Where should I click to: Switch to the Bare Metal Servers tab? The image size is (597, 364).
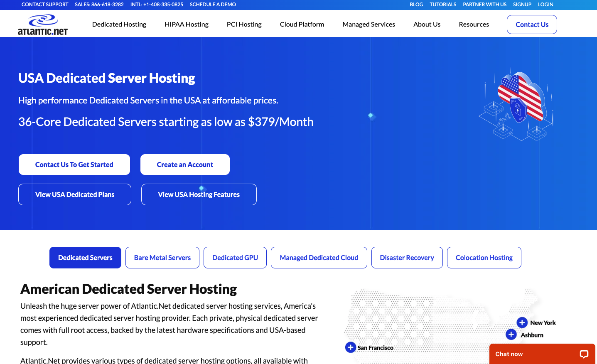click(162, 258)
